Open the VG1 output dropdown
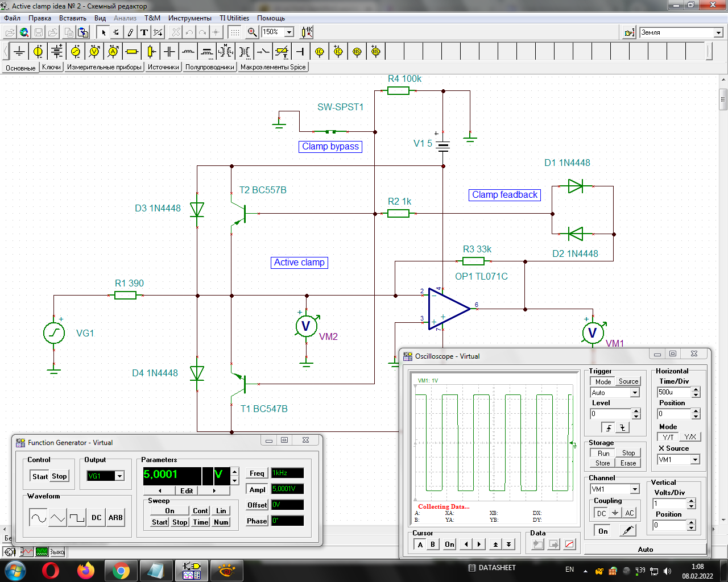Screen dimensions: 728x582 point(119,476)
